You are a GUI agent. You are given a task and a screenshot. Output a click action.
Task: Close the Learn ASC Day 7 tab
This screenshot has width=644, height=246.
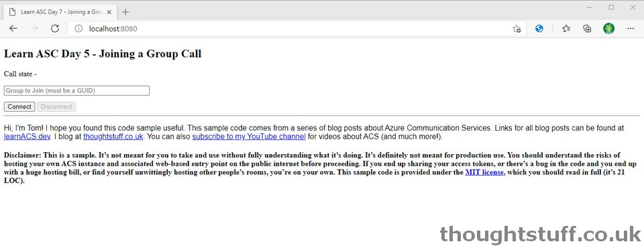click(x=109, y=12)
